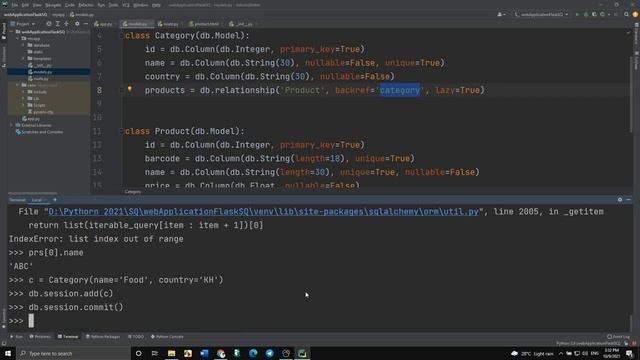The height and width of the screenshot is (360, 640).
Task: Open the Window menu
Action: point(141,5)
